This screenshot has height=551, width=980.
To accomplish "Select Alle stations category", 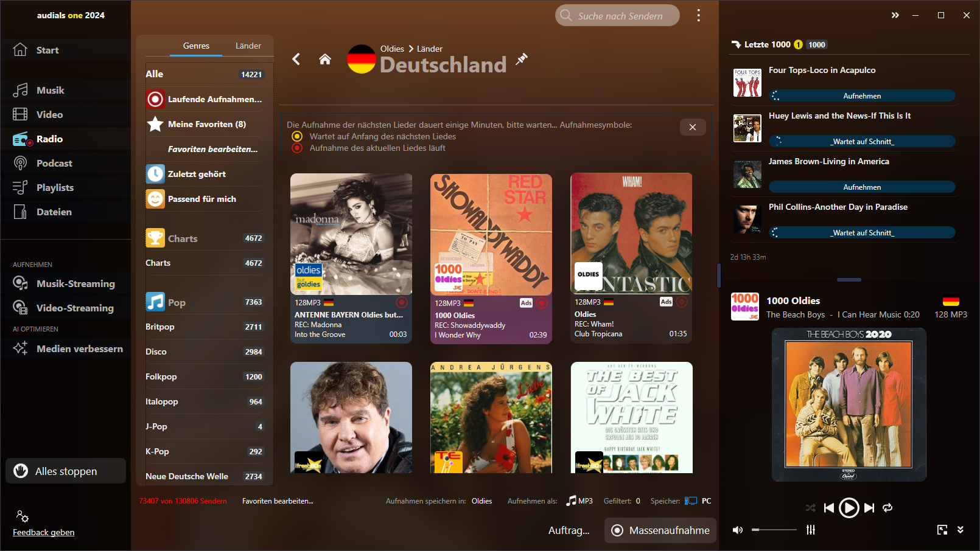I will pyautogui.click(x=205, y=74).
